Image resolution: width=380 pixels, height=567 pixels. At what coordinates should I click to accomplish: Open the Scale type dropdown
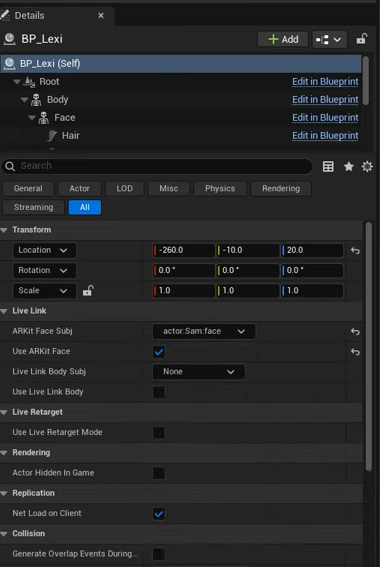(44, 291)
